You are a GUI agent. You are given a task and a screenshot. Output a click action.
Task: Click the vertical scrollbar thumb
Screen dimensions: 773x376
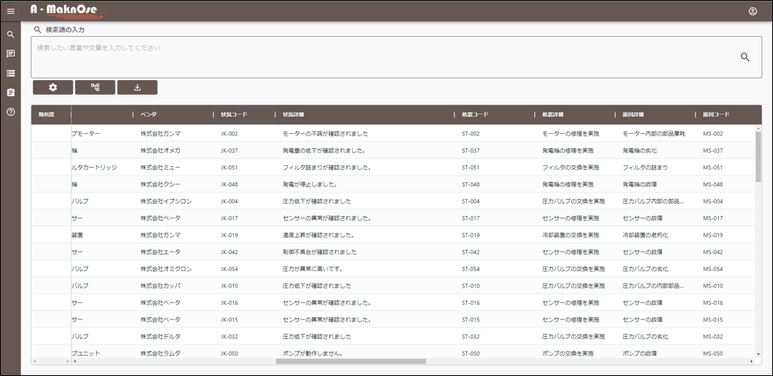pos(758,156)
